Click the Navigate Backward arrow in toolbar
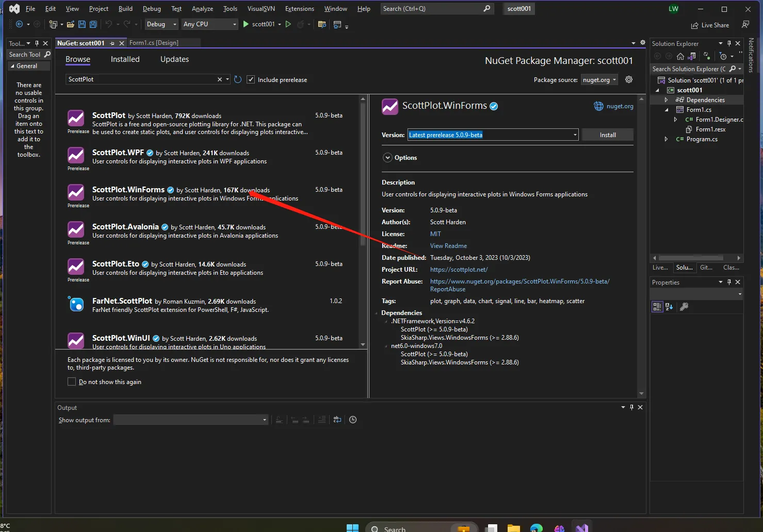Screen dimensions: 763x532 point(19,24)
